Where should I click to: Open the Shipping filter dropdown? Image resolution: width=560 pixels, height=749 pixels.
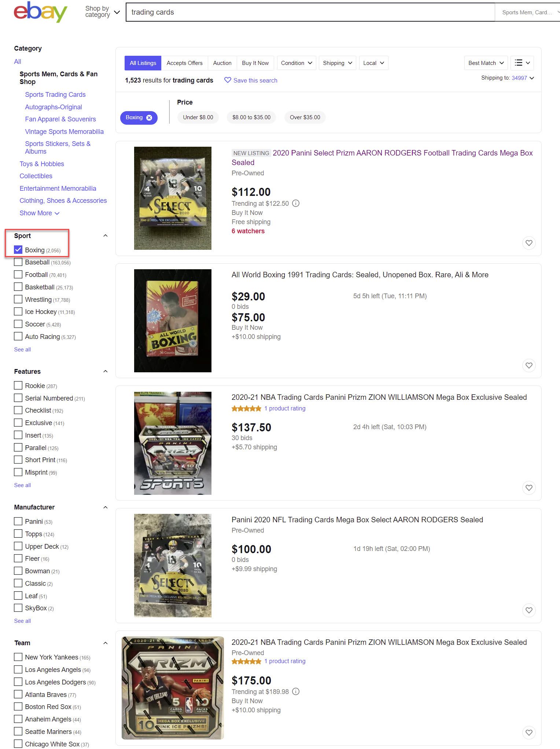point(338,63)
